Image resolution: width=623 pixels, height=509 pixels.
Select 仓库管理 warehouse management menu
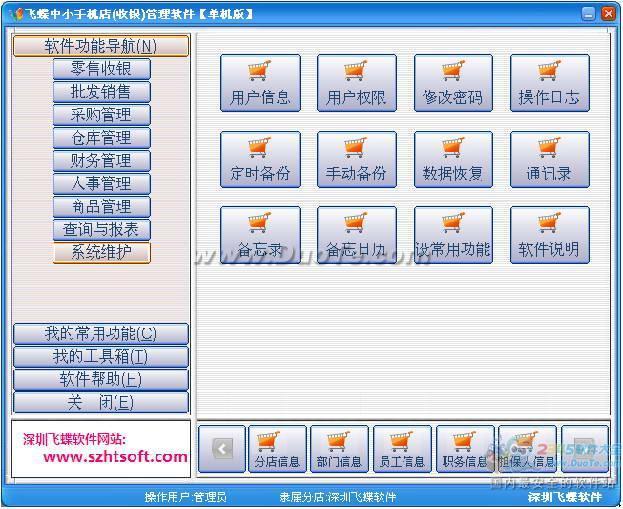coord(101,137)
